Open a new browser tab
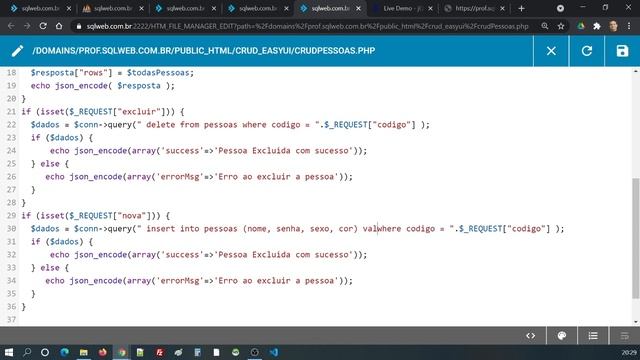 [521, 8]
